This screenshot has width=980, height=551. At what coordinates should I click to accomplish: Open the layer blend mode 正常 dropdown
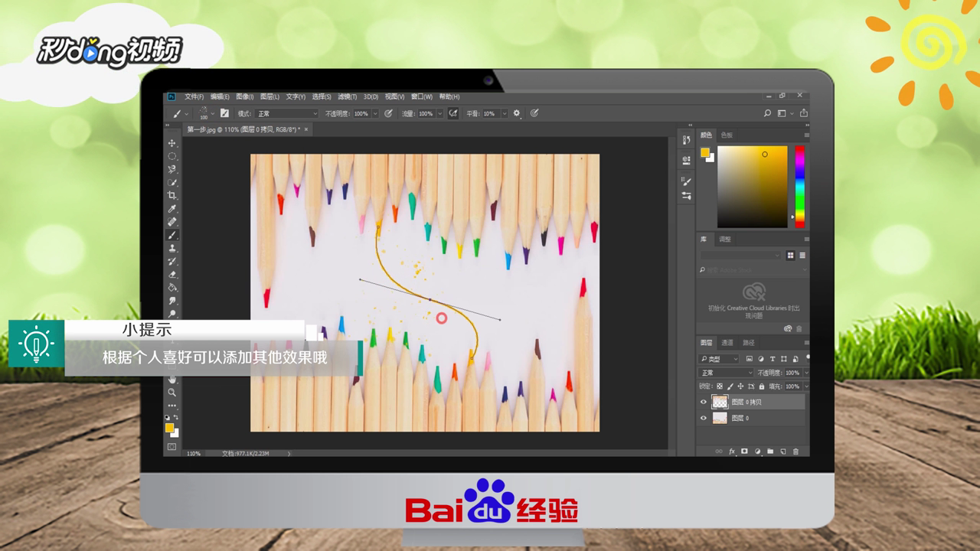click(726, 373)
